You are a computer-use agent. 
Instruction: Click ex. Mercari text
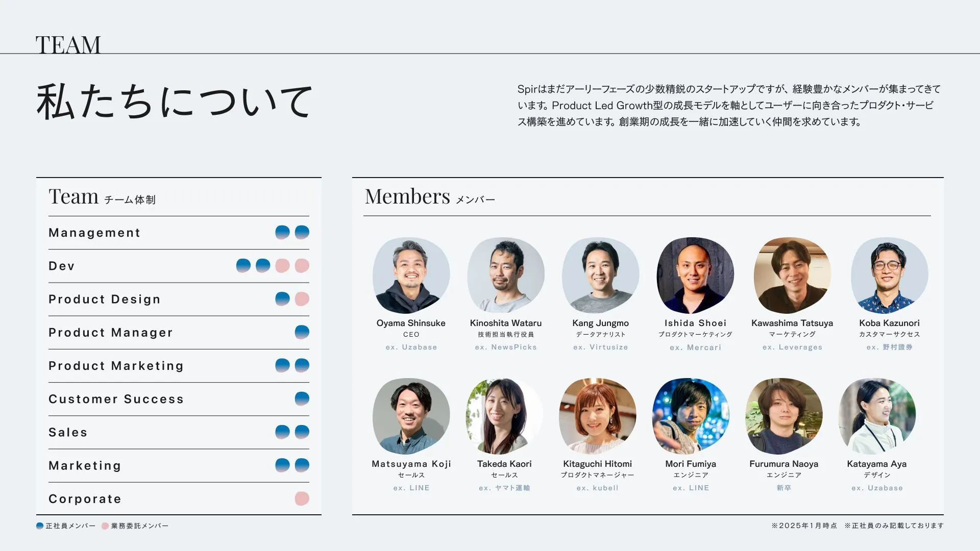tap(695, 347)
